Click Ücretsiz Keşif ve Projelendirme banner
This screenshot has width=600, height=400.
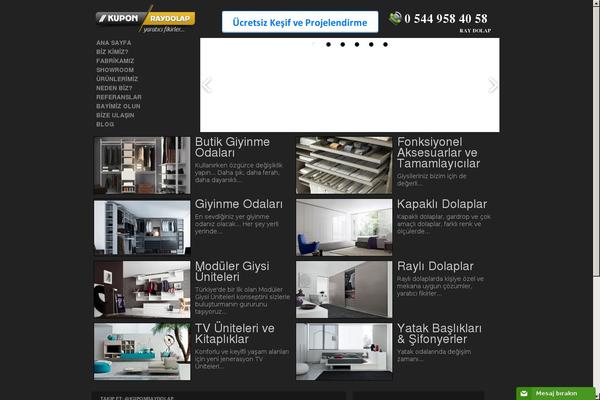tap(300, 22)
